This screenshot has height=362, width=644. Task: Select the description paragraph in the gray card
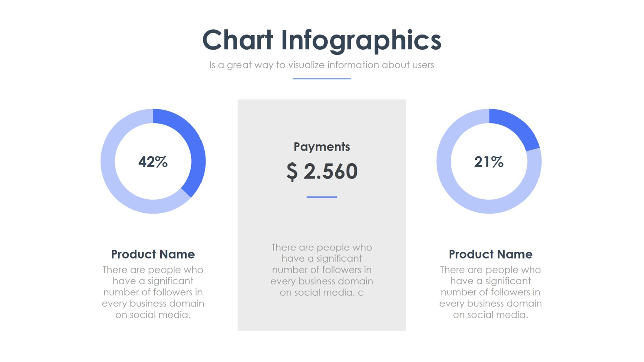pyautogui.click(x=322, y=270)
